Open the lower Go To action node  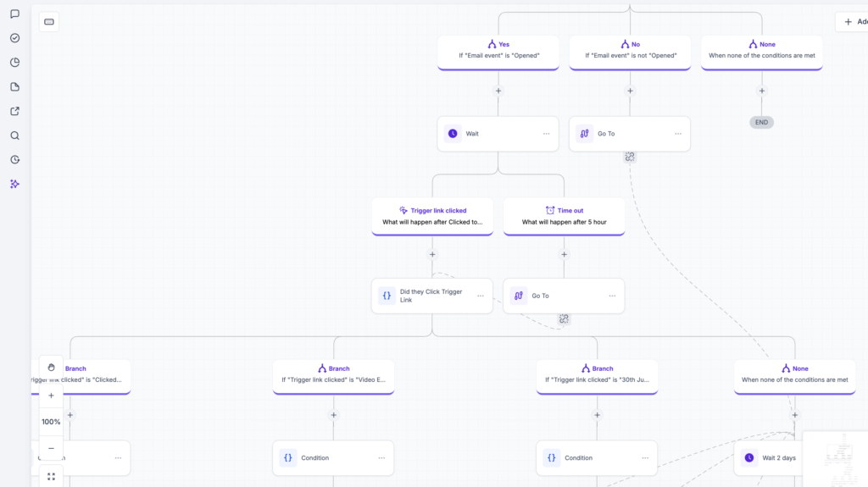(564, 296)
